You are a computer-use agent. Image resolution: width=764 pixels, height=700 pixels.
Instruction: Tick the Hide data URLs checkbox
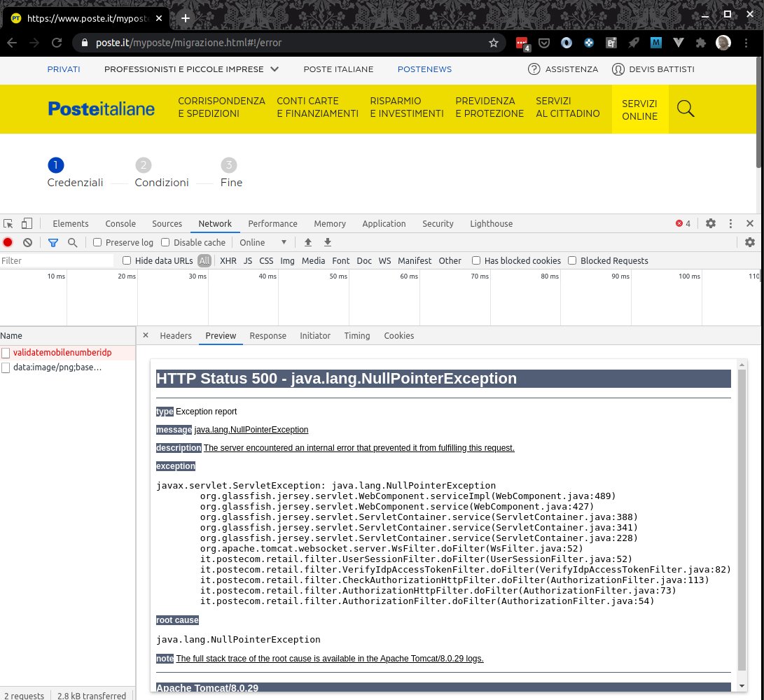[127, 260]
